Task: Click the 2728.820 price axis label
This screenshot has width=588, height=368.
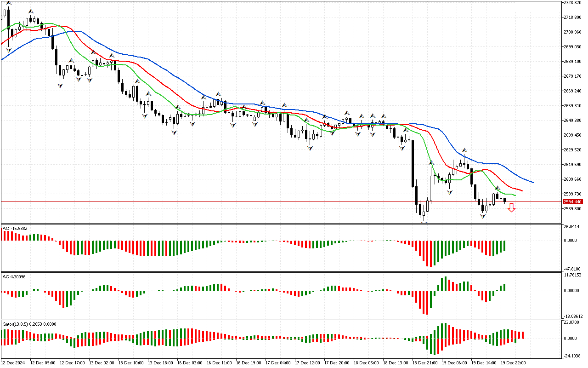Action: click(573, 3)
